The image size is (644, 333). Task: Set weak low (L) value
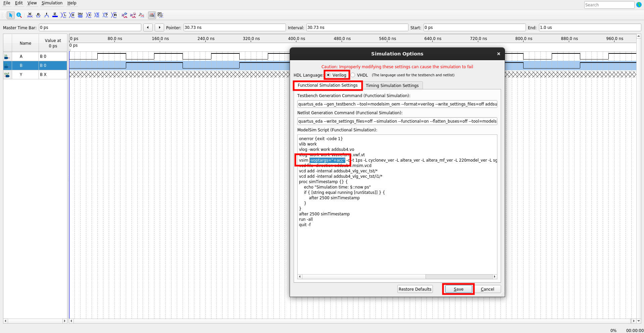pos(63,15)
